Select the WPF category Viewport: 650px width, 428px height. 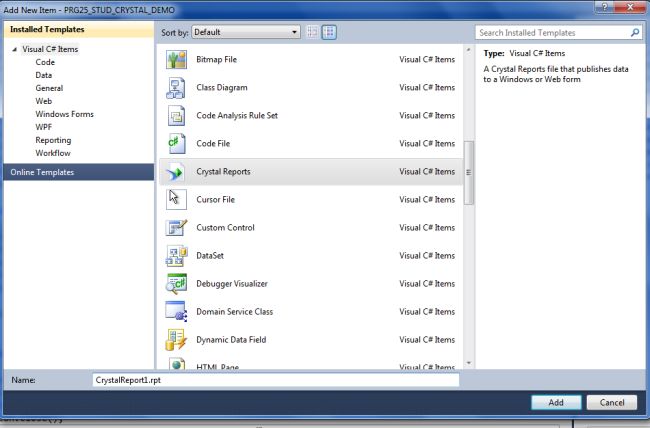[44, 127]
